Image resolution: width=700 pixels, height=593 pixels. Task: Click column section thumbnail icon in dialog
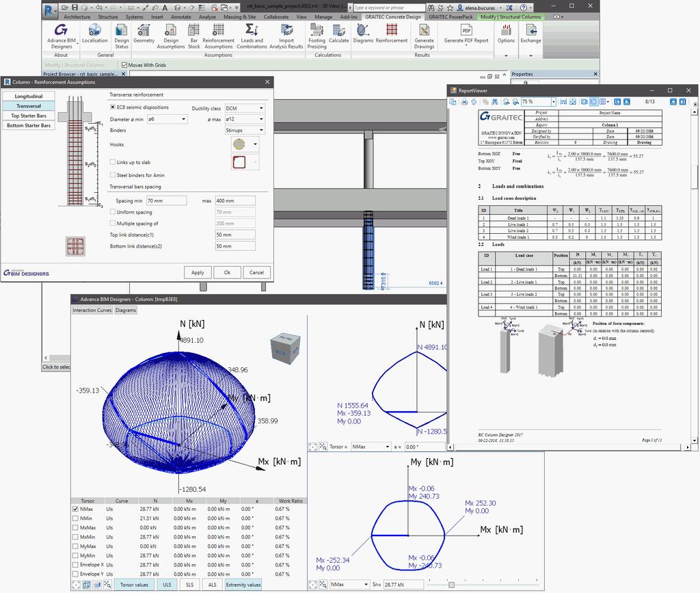(x=75, y=246)
